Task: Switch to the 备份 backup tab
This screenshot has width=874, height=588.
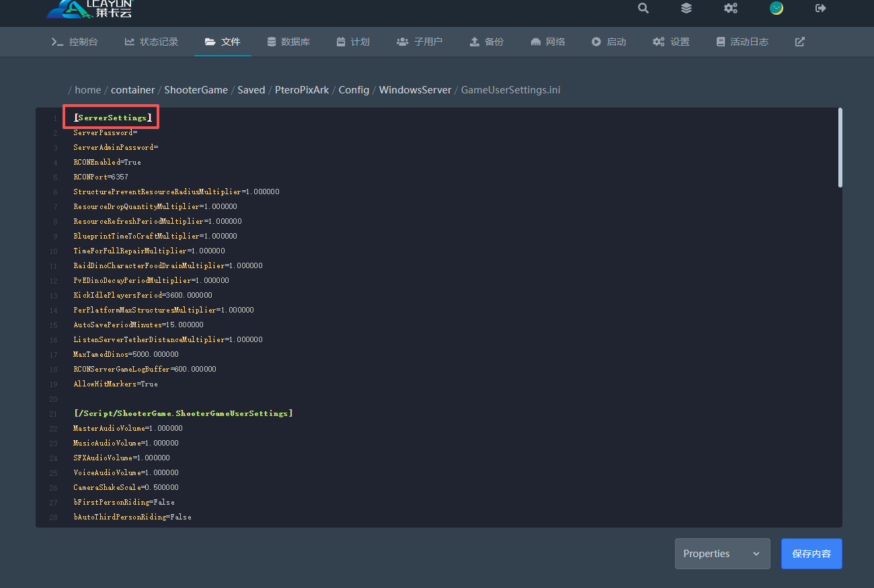Action: 486,42
